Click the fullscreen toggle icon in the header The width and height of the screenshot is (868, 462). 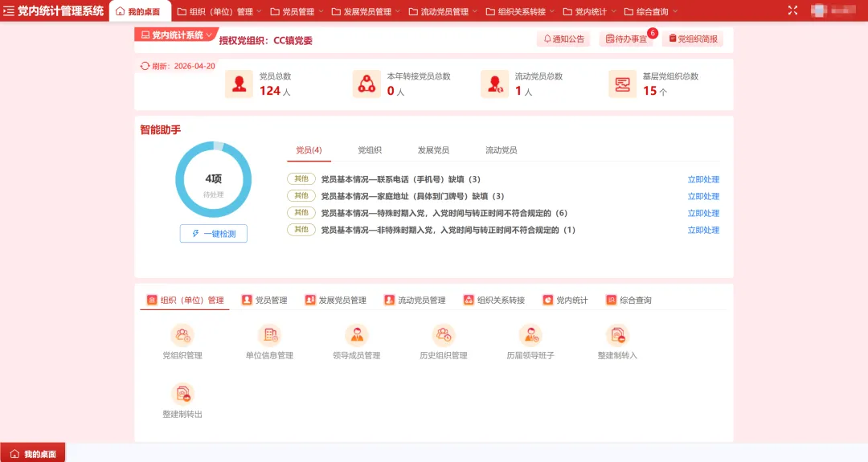[x=792, y=10]
